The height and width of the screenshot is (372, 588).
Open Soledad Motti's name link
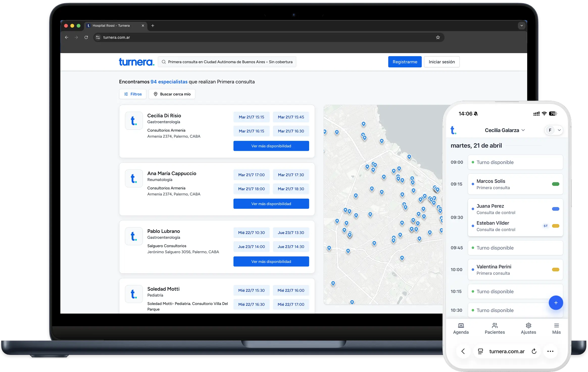(163, 289)
